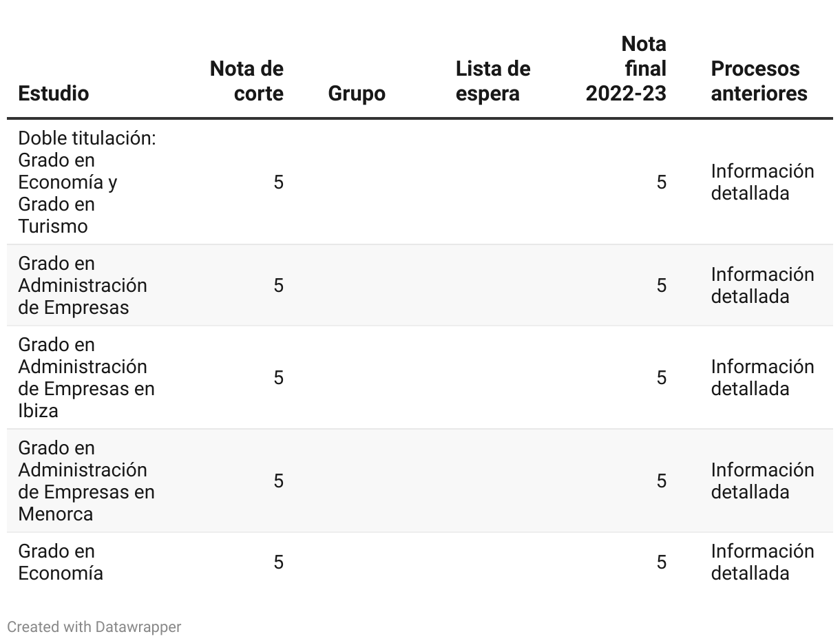Open Información detallada for Grado en Economía
Image resolution: width=840 pixels, height=643 pixels.
762,562
